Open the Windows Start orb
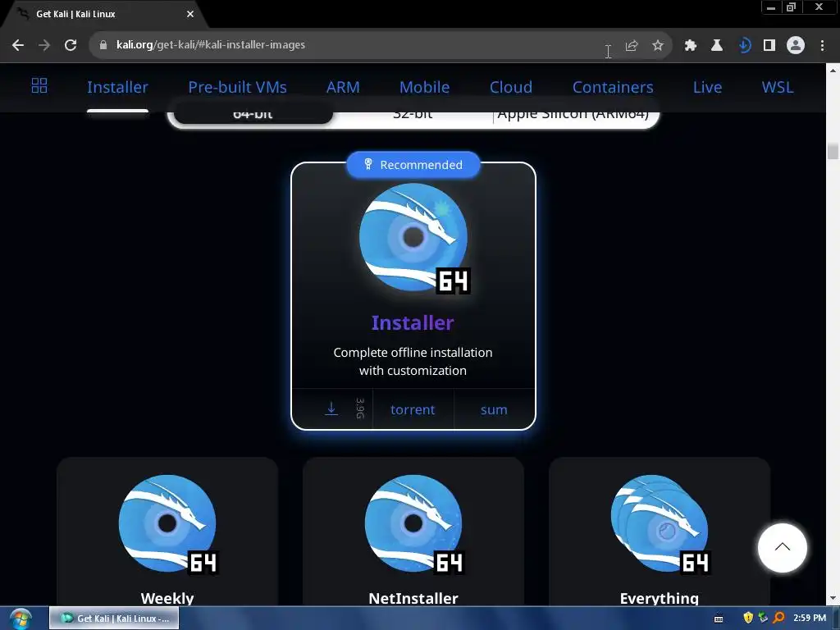This screenshot has height=630, width=840. point(21,619)
